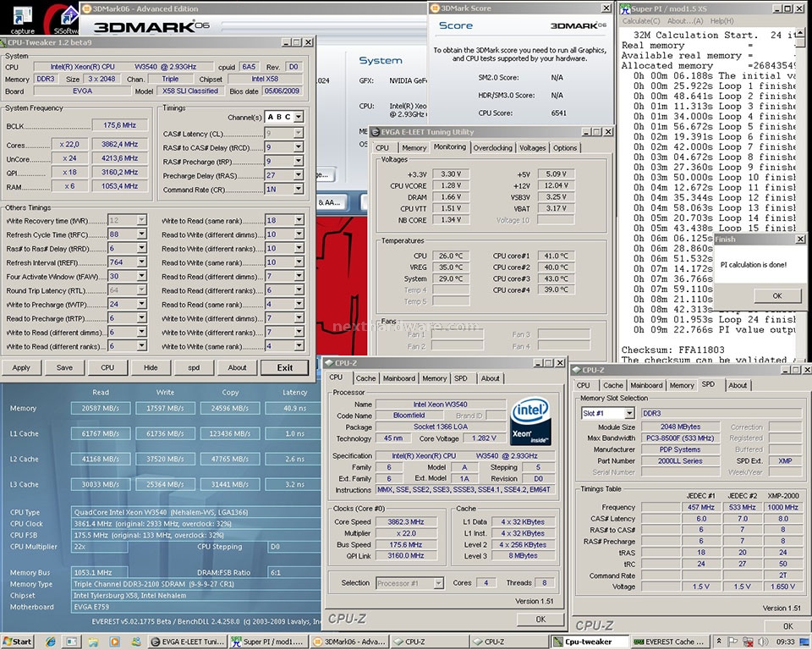Click the Checksum: FFA11803 line in Super PI
Viewport: 812px width, 650px height.
click(x=672, y=350)
